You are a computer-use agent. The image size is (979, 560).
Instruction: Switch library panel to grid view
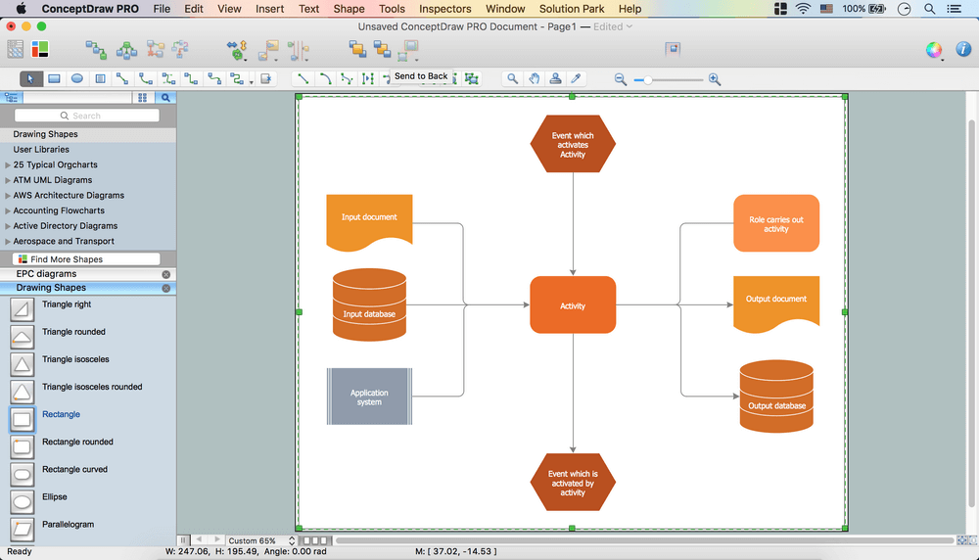[x=143, y=98]
